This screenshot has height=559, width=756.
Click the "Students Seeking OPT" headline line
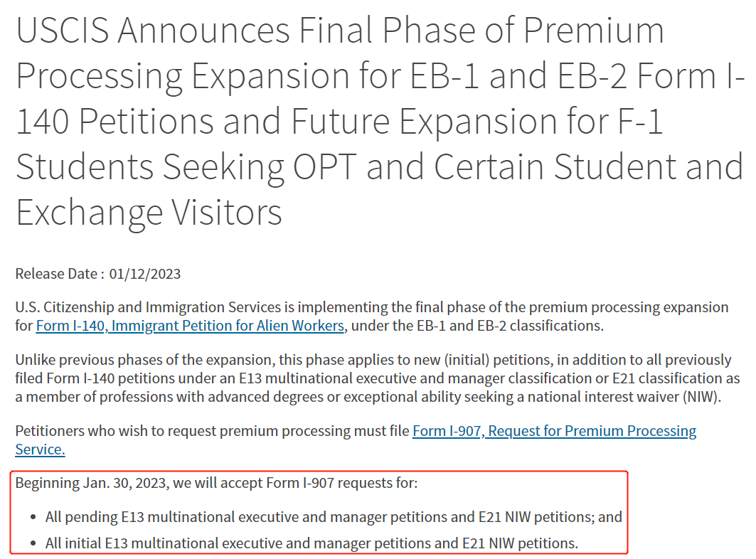(x=378, y=167)
